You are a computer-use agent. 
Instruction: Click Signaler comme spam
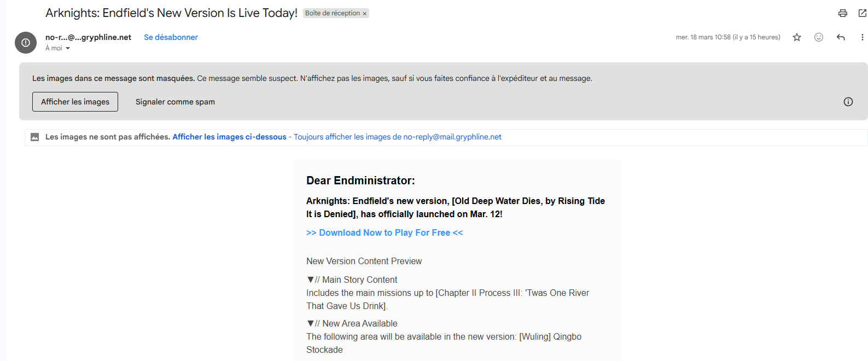[175, 102]
